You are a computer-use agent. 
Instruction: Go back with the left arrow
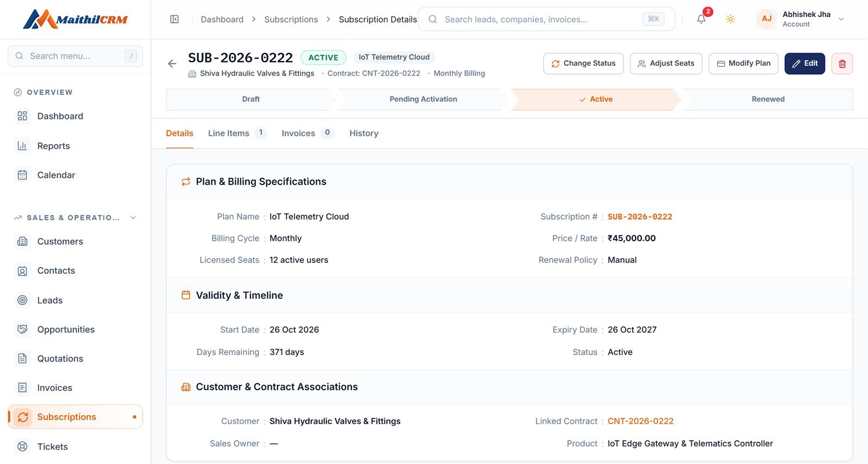tap(172, 63)
